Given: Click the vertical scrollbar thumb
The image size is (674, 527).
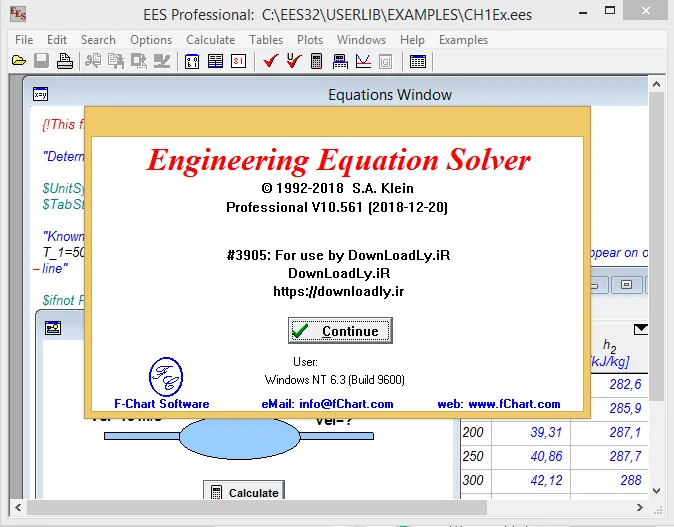Looking at the screenshot, I should (656, 246).
